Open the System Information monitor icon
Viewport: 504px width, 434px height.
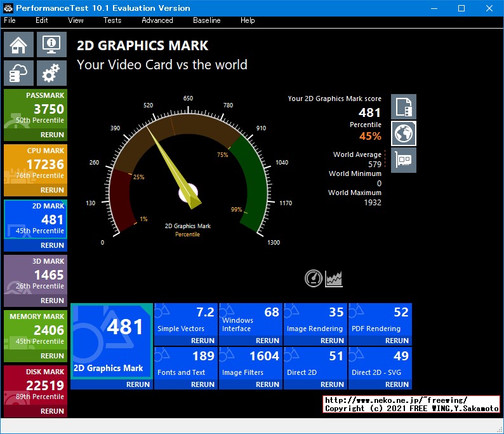point(51,44)
